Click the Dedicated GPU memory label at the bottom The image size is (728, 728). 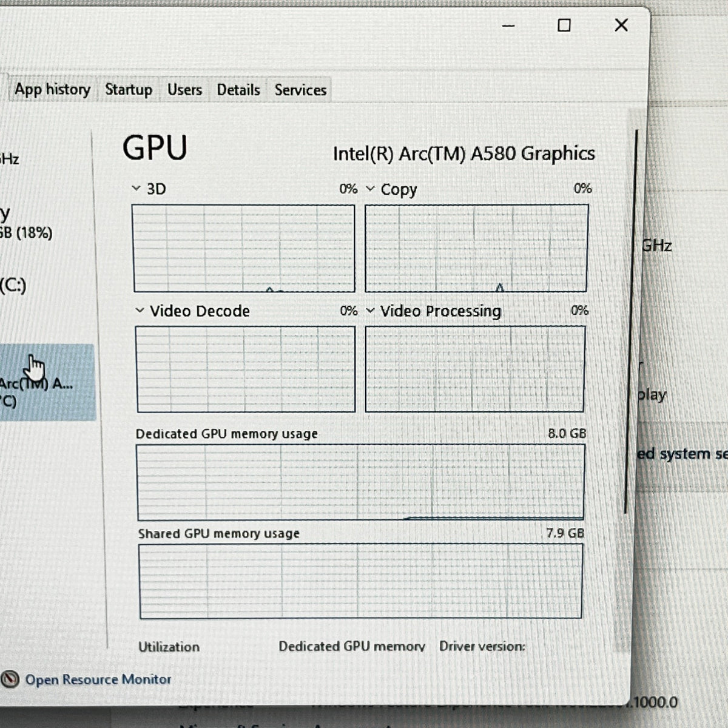pos(352,646)
